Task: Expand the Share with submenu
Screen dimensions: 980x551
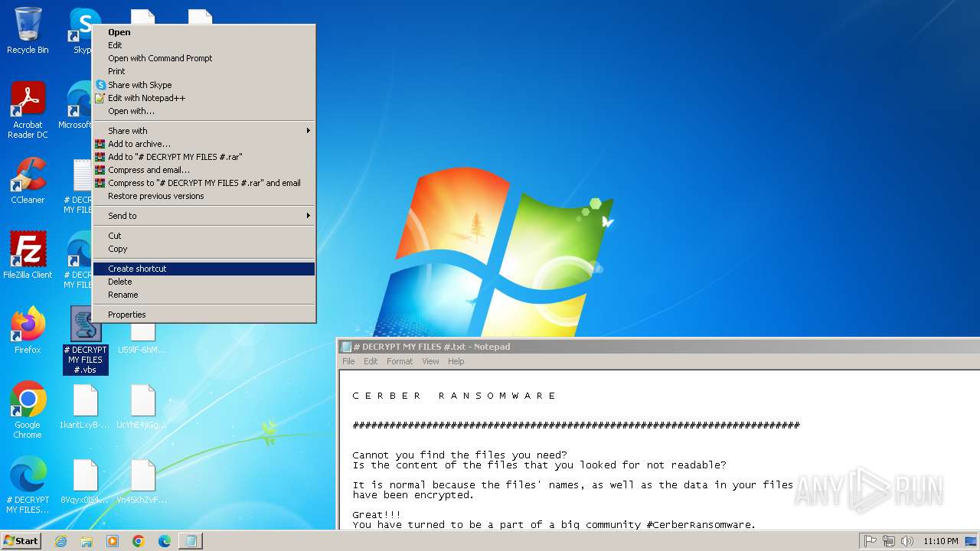Action: tap(204, 131)
